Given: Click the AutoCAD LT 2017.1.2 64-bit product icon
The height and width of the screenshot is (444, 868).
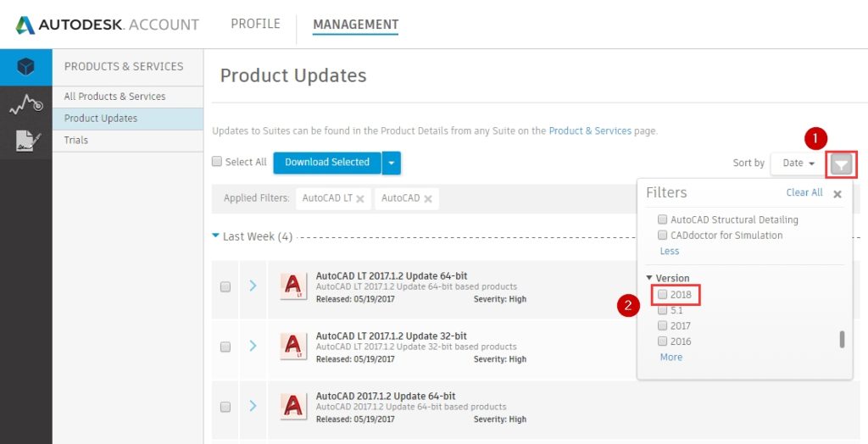Looking at the screenshot, I should [x=293, y=286].
